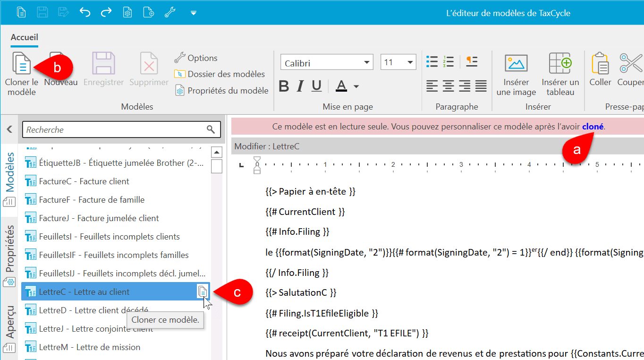Click in the Recherche search field
This screenshot has width=644, height=360.
click(116, 129)
